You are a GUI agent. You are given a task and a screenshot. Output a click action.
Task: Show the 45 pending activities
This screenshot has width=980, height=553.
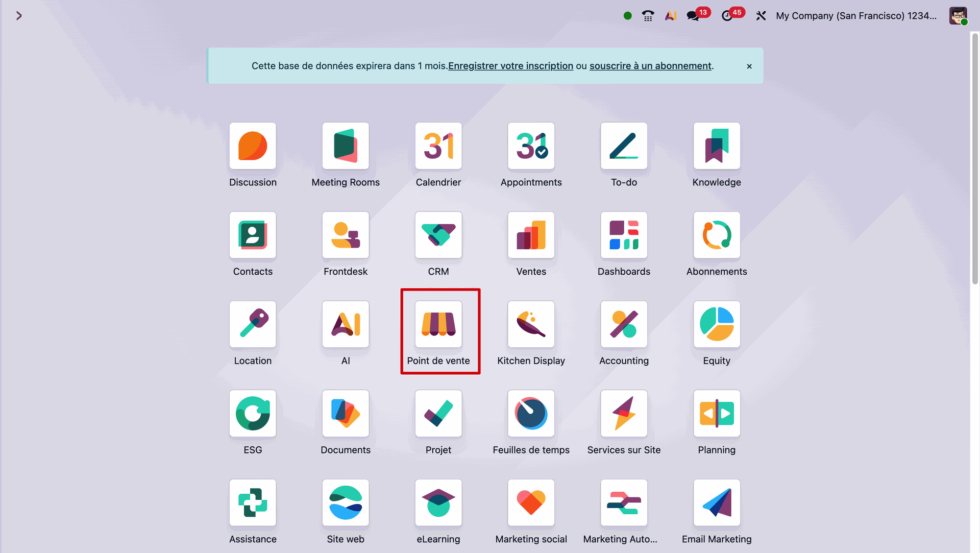point(727,16)
